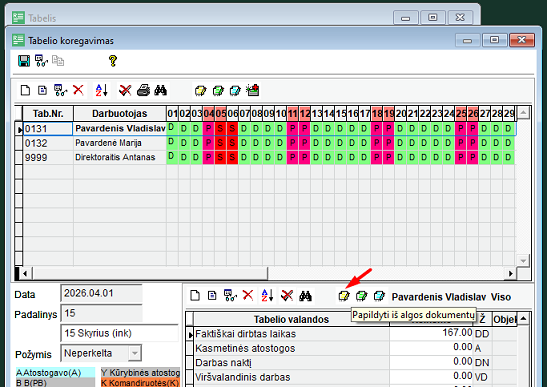Click the Tab.Nr. column header
The image size is (547, 387).
click(48, 113)
